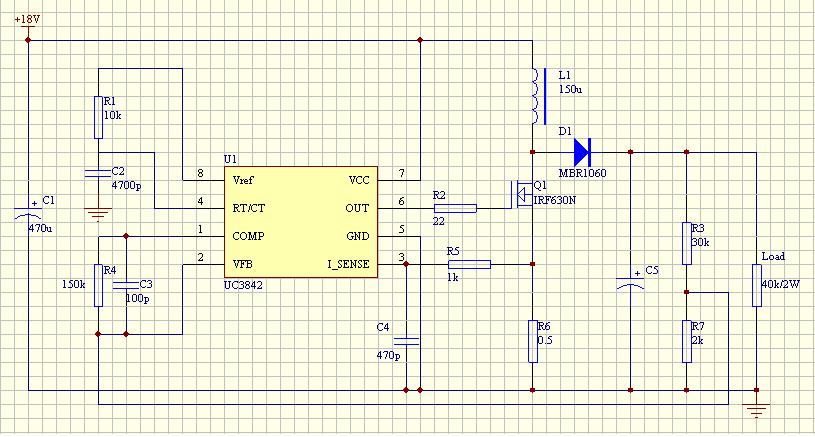Select the R1 10k resistor symbol

click(x=98, y=117)
